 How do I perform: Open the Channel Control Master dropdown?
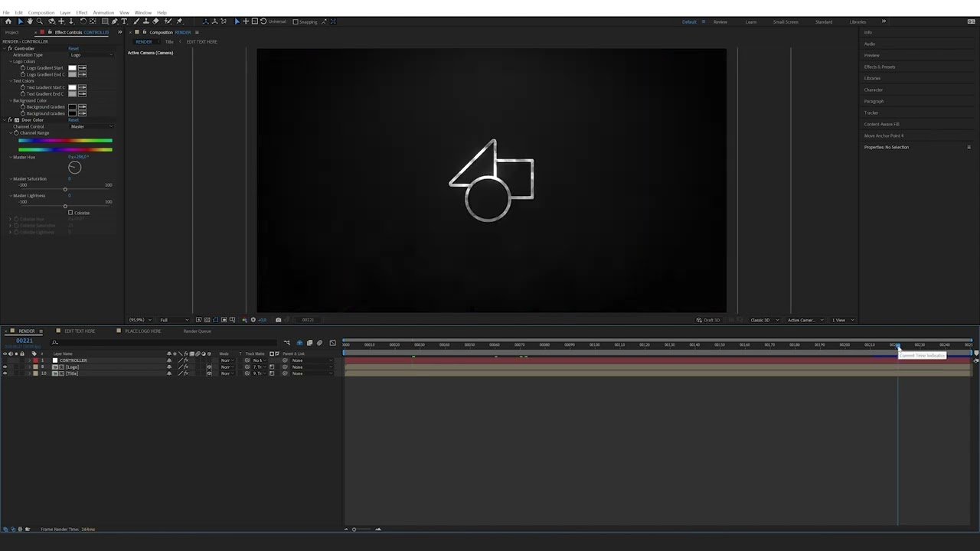pos(91,126)
